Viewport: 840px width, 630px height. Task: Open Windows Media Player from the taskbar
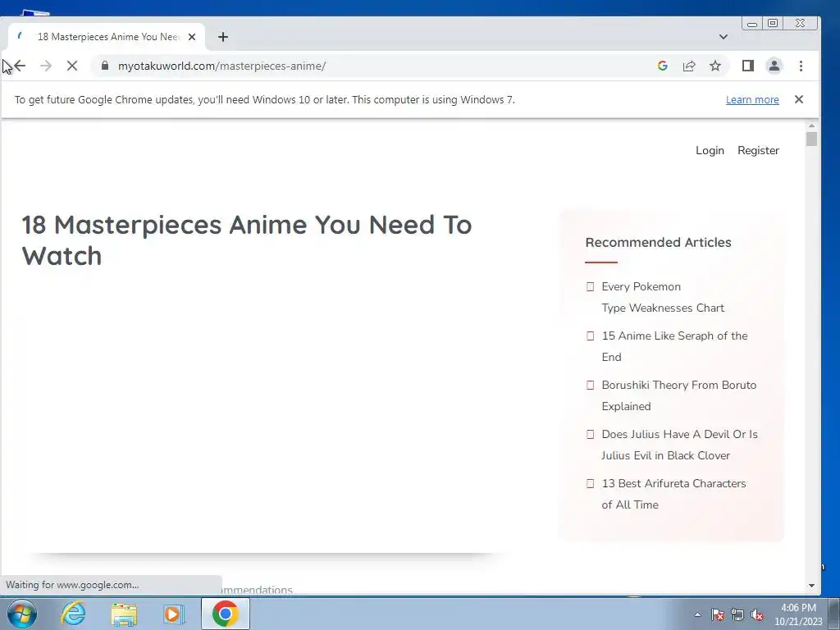[x=174, y=614]
